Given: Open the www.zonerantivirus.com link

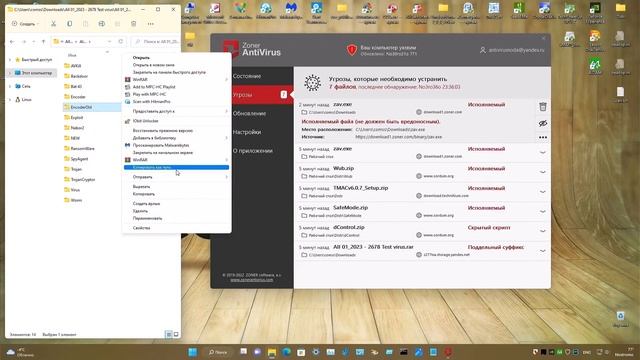Looking at the screenshot, I should (x=251, y=280).
